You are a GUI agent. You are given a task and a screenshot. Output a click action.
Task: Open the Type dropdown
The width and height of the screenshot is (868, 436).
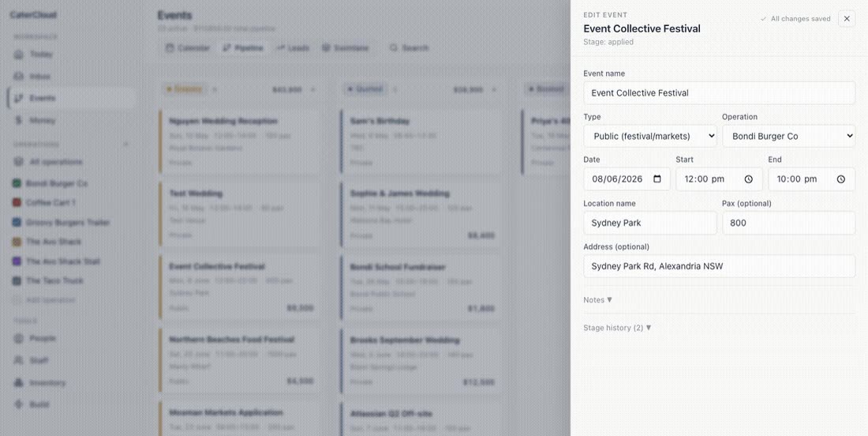click(650, 136)
